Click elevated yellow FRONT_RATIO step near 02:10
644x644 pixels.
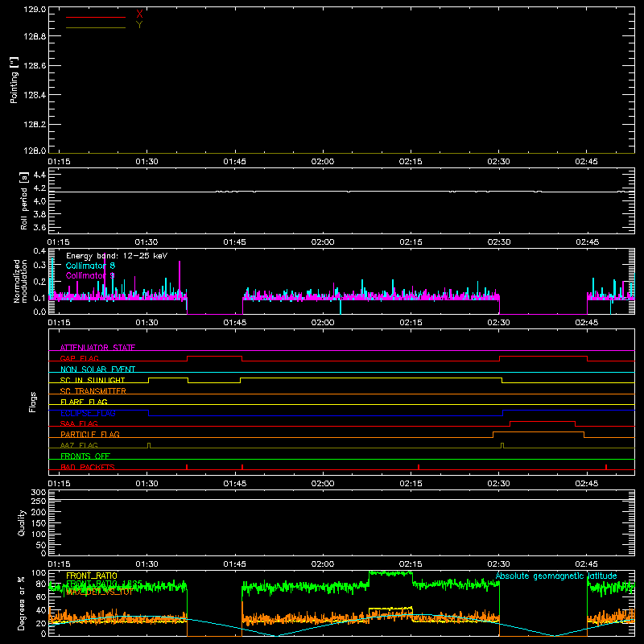390,609
